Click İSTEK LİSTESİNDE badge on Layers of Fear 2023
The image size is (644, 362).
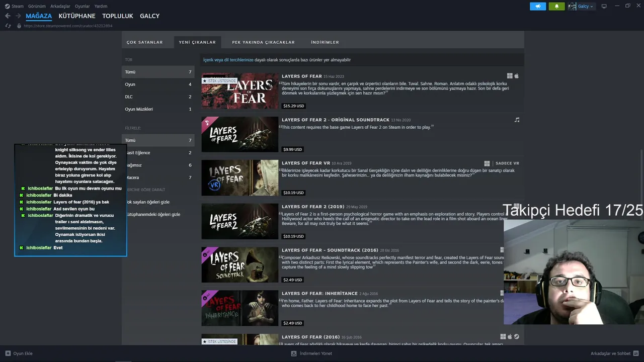(x=219, y=80)
